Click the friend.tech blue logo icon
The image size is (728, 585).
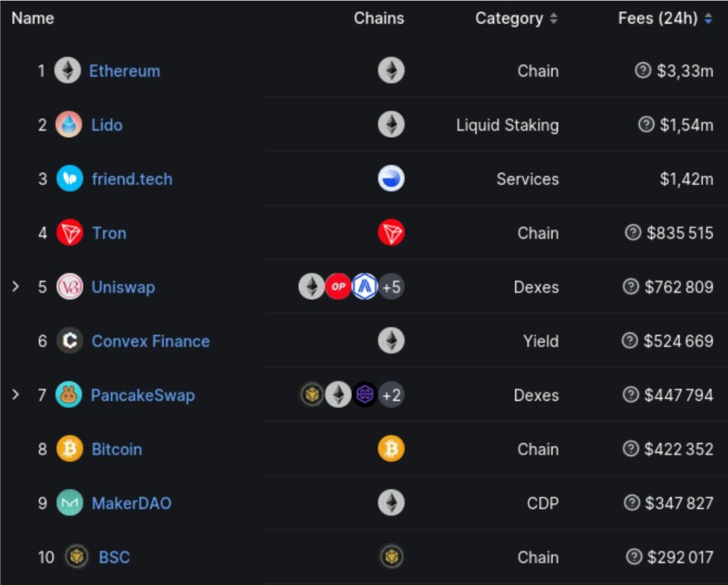(x=69, y=179)
